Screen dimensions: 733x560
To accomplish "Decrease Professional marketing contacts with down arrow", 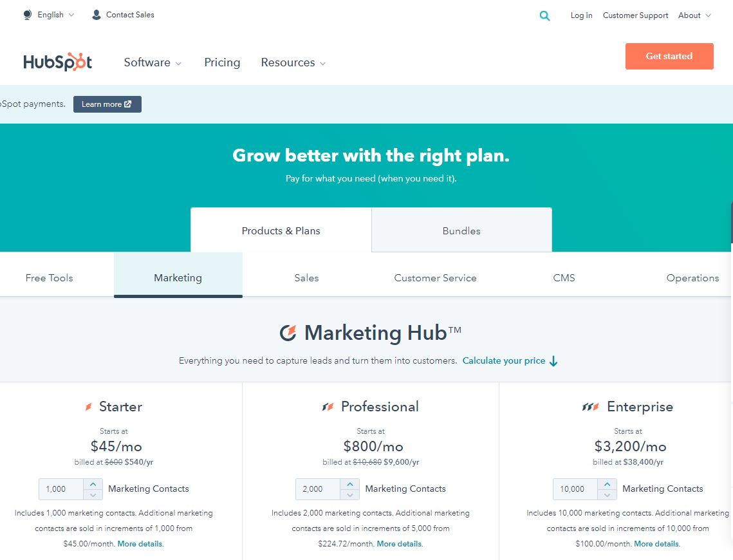I will coord(350,494).
